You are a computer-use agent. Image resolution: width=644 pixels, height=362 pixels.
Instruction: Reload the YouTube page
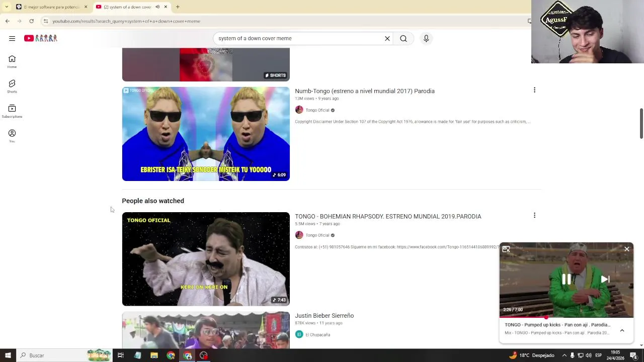click(31, 21)
